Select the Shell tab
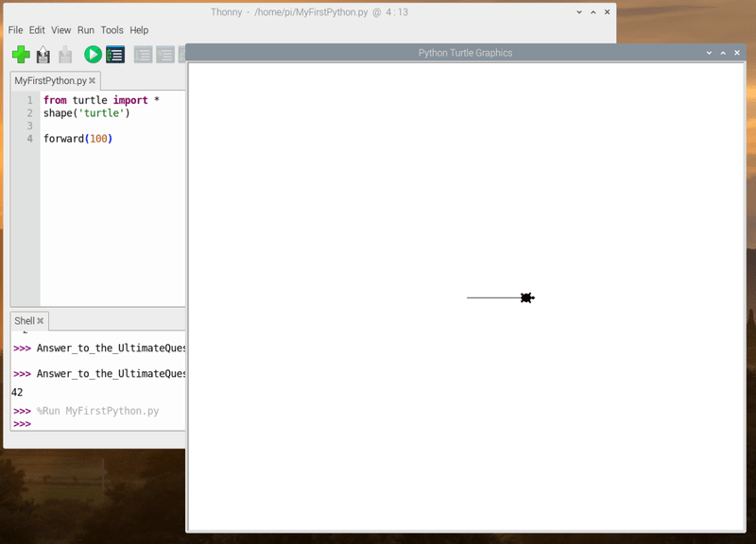756x544 pixels. point(25,320)
